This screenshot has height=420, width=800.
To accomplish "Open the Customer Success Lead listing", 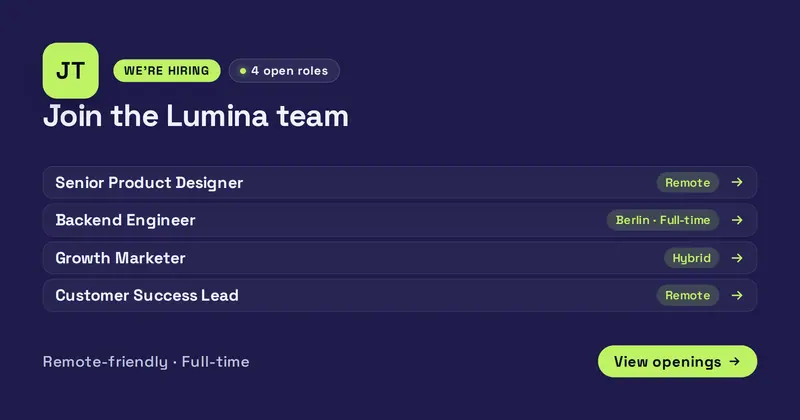I will click(399, 295).
